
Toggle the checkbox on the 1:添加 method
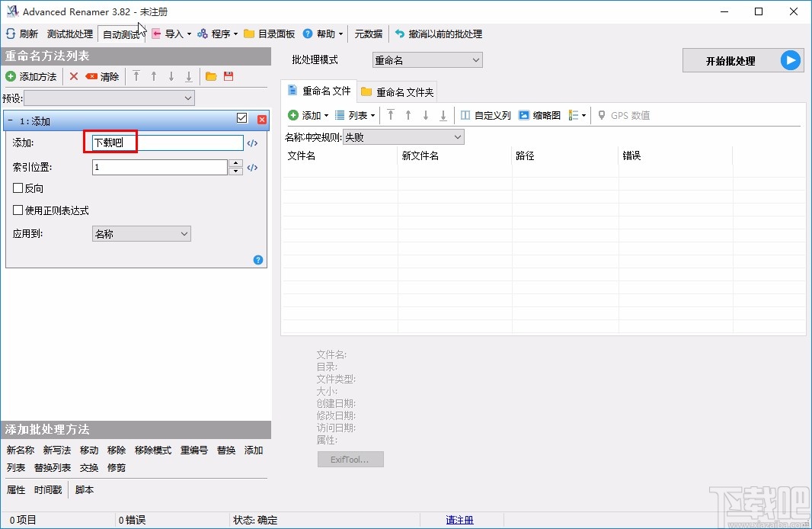pyautogui.click(x=241, y=119)
